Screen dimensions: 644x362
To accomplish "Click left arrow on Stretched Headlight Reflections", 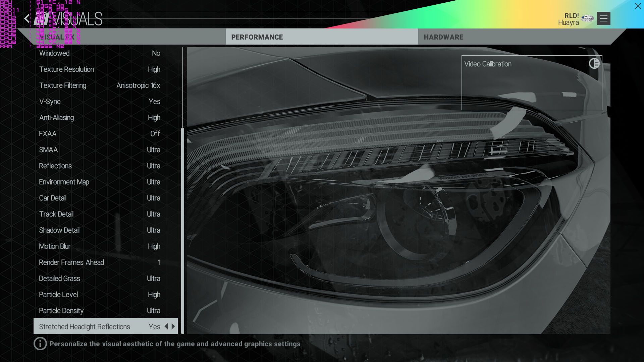I will click(166, 326).
